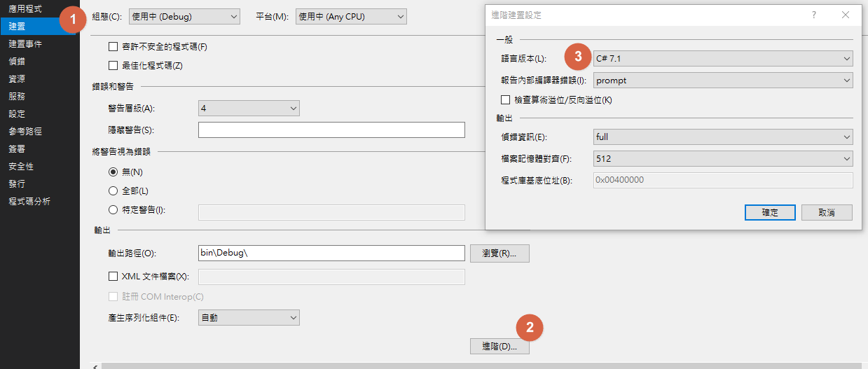The width and height of the screenshot is (868, 369).
Task: Open the 偵錯 tab in sidebar
Action: 17,62
